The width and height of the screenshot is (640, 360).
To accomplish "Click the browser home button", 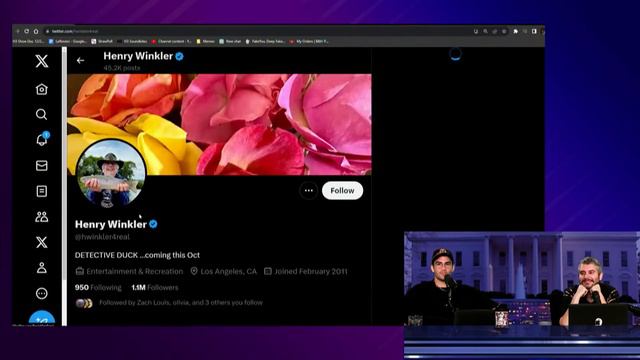I will pyautogui.click(x=36, y=31).
